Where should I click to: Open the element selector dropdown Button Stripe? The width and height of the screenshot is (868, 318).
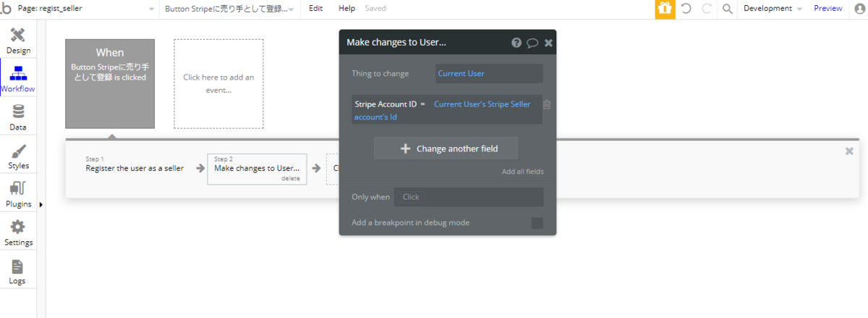(230, 9)
